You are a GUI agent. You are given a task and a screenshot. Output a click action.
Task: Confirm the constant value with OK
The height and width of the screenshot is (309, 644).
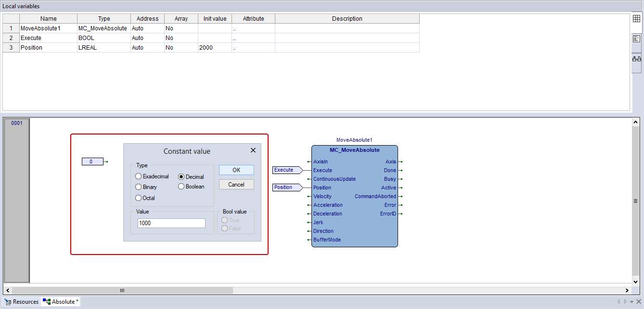pyautogui.click(x=236, y=170)
